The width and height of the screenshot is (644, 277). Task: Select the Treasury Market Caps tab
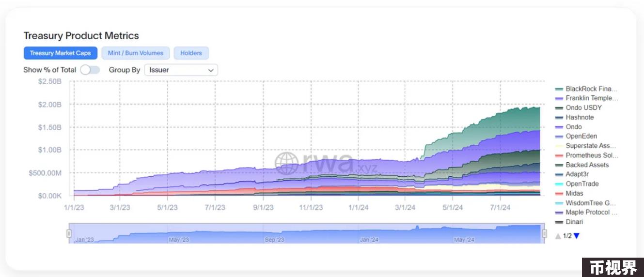coord(61,53)
